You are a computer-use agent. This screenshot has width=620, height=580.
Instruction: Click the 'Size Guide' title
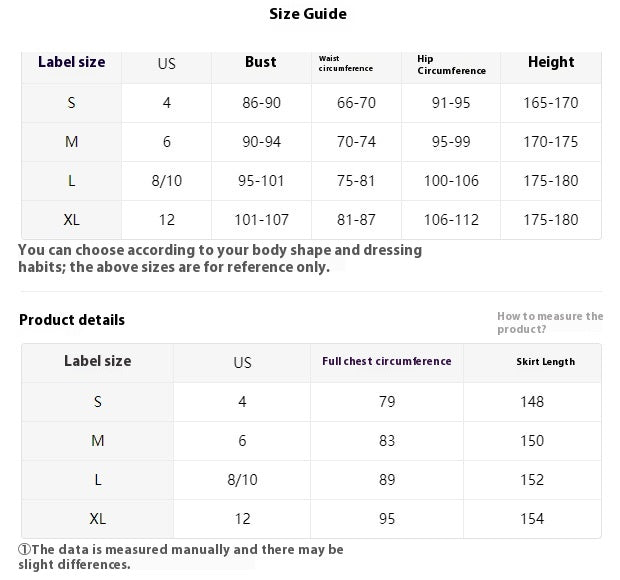pos(308,14)
